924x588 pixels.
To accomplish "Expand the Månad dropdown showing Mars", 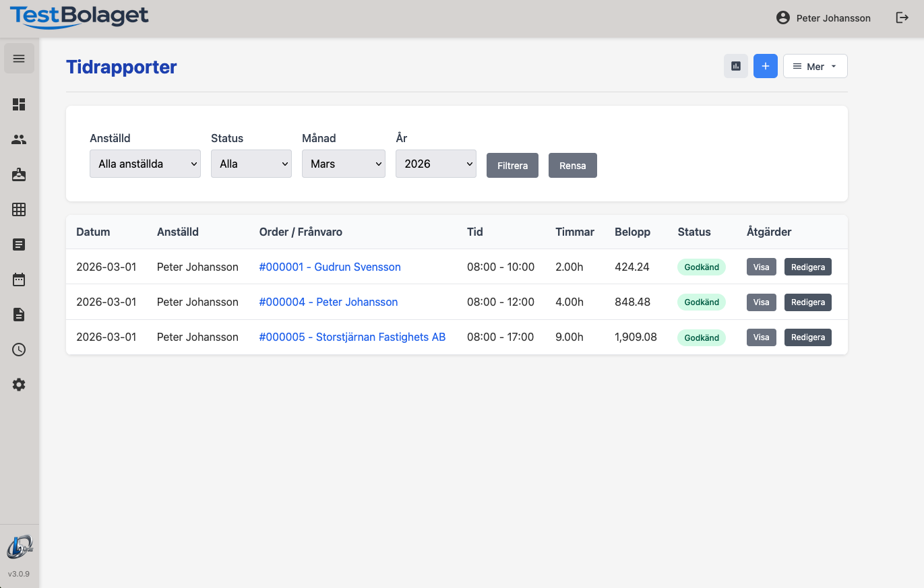I will pos(343,164).
